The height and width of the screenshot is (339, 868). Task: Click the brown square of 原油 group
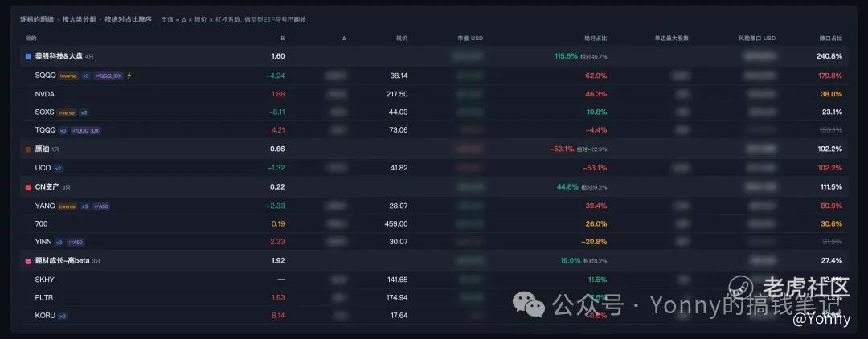[28, 149]
